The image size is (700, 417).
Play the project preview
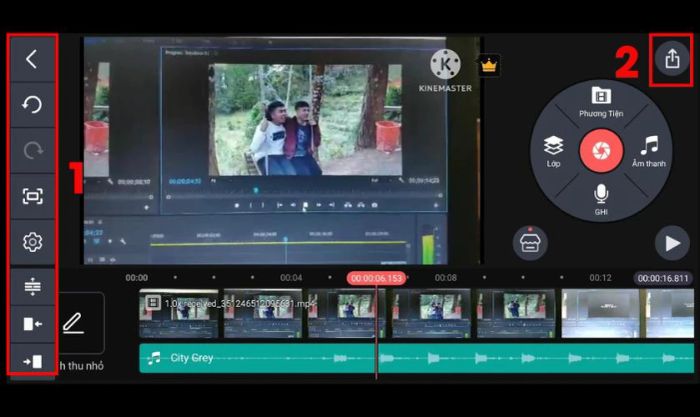(x=669, y=243)
